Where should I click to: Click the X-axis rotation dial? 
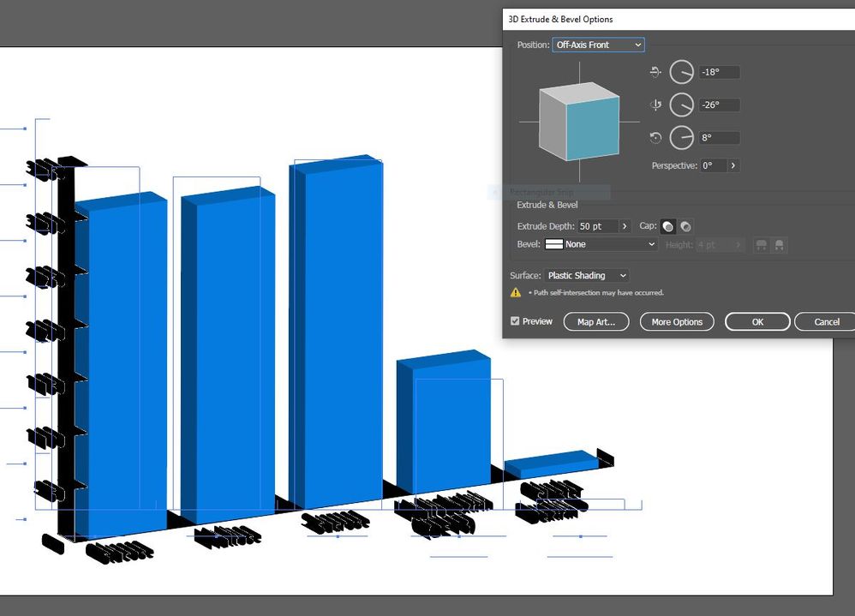coord(681,72)
